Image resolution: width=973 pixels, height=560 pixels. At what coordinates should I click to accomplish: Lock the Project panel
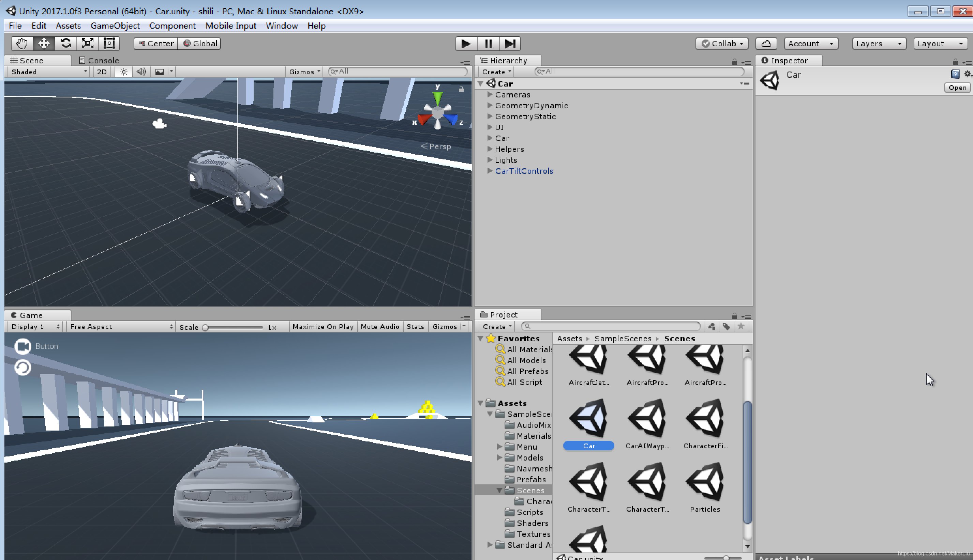(734, 316)
